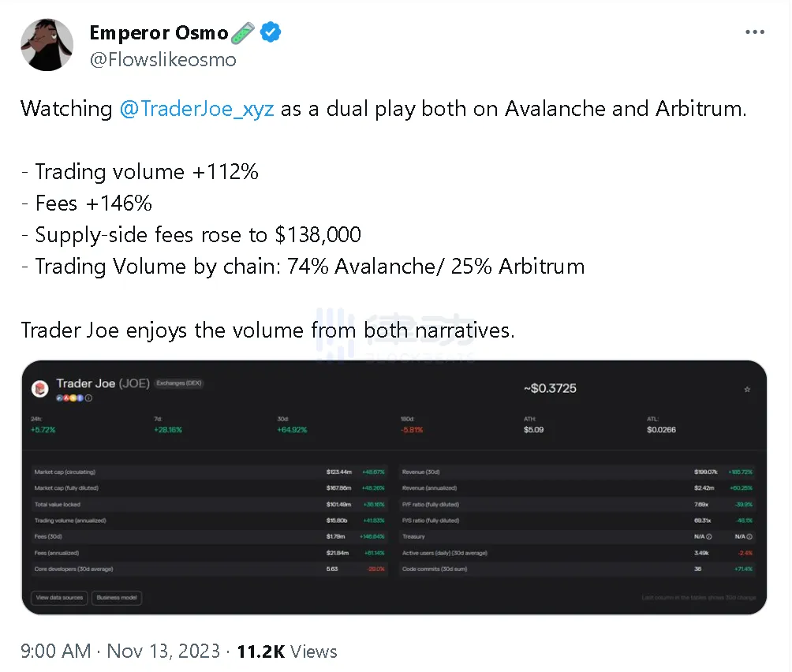
Task: Follow the @TraderJoe_xyz mention link
Action: coord(197,109)
